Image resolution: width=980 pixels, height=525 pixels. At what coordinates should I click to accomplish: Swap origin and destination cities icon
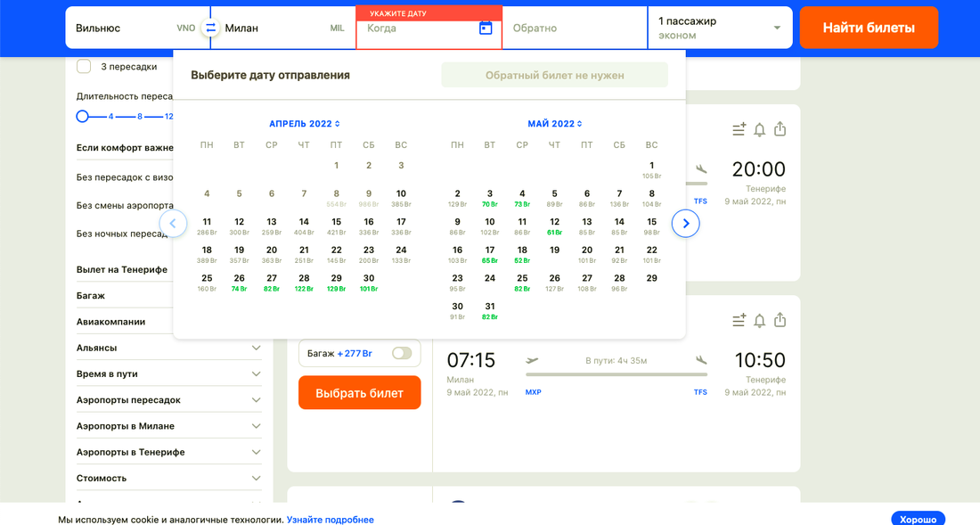click(x=210, y=28)
